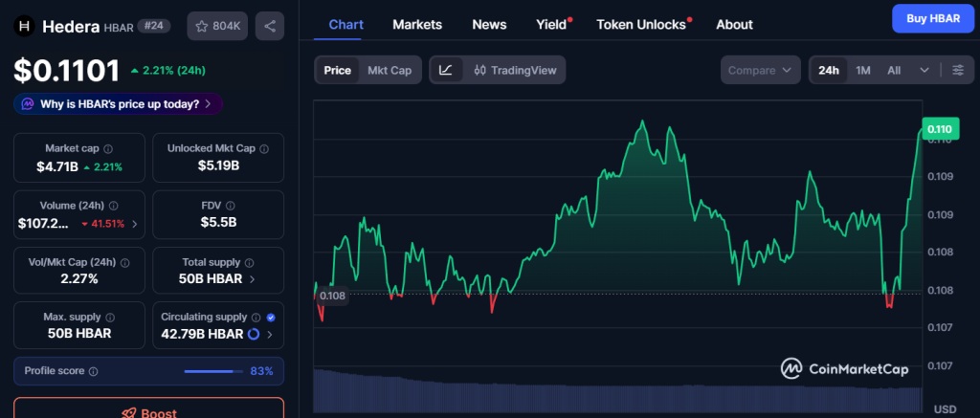
Task: Open Unlocked Mkt Cap info icon
Action: tap(264, 148)
